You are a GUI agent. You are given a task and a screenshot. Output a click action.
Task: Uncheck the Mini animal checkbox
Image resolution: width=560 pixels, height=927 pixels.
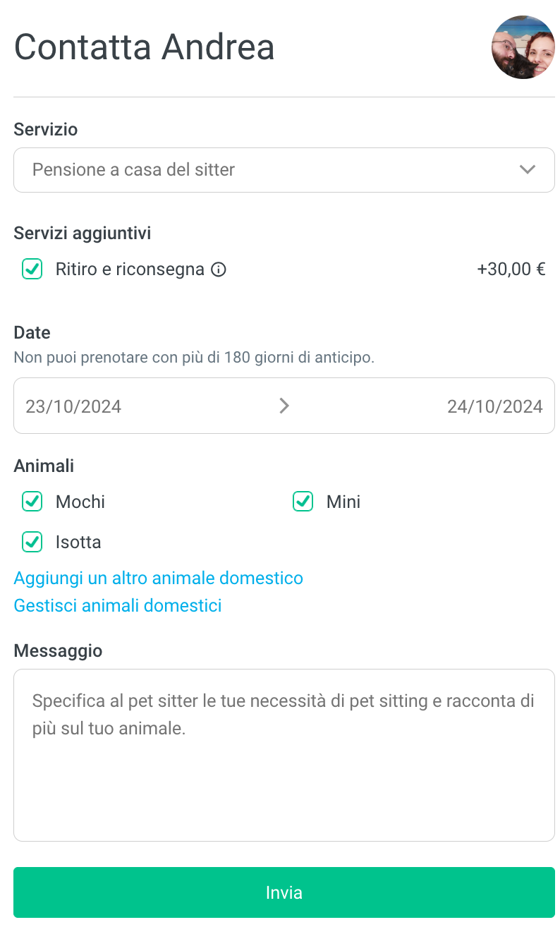coord(303,502)
